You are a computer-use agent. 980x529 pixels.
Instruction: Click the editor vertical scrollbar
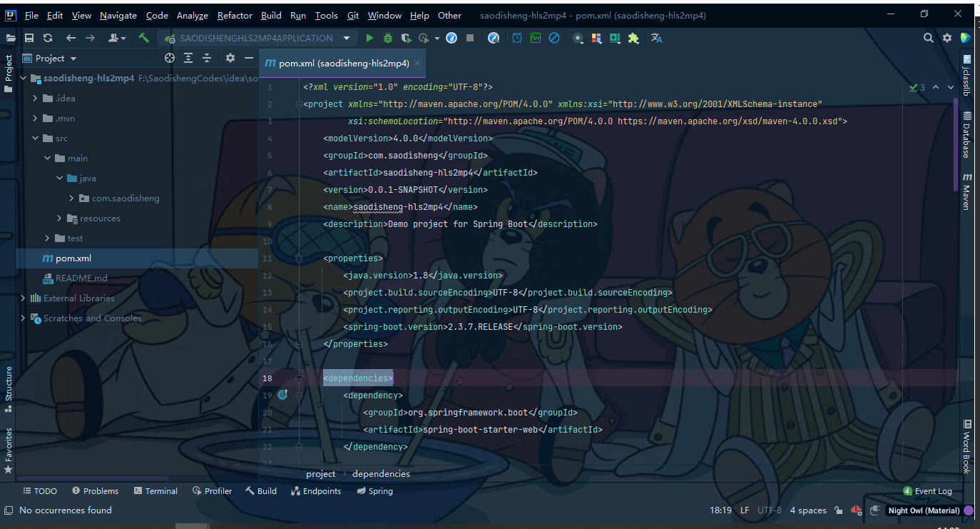pyautogui.click(x=956, y=145)
